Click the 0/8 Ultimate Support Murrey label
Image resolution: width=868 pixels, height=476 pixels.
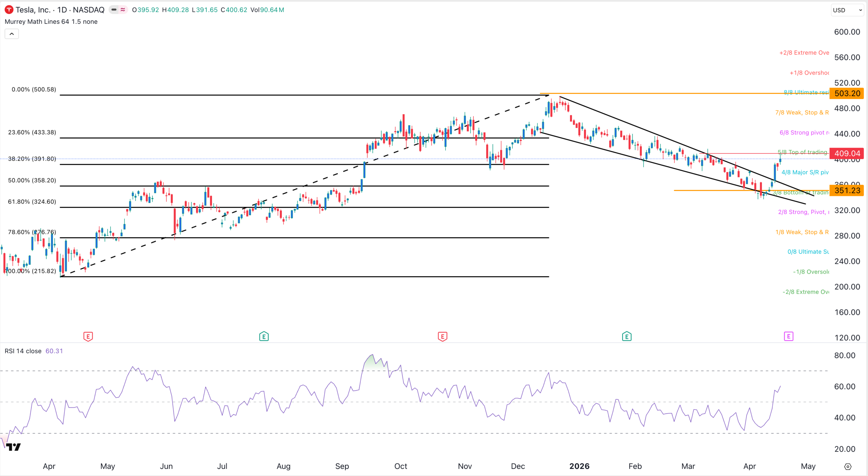click(x=808, y=252)
